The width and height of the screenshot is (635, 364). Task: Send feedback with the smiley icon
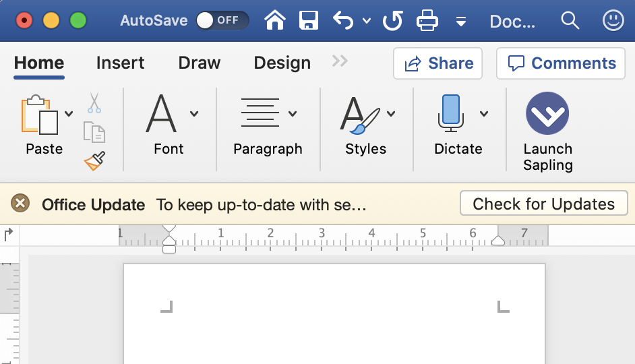tap(613, 20)
